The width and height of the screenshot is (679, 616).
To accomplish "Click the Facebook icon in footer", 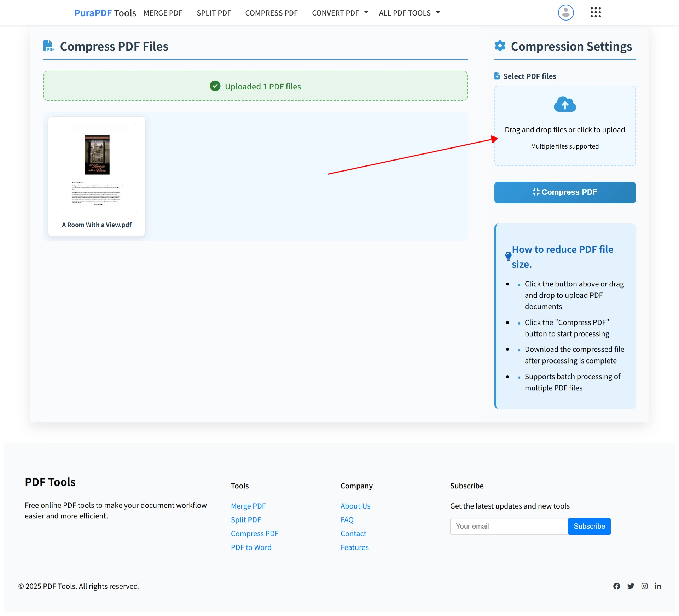I will (617, 586).
